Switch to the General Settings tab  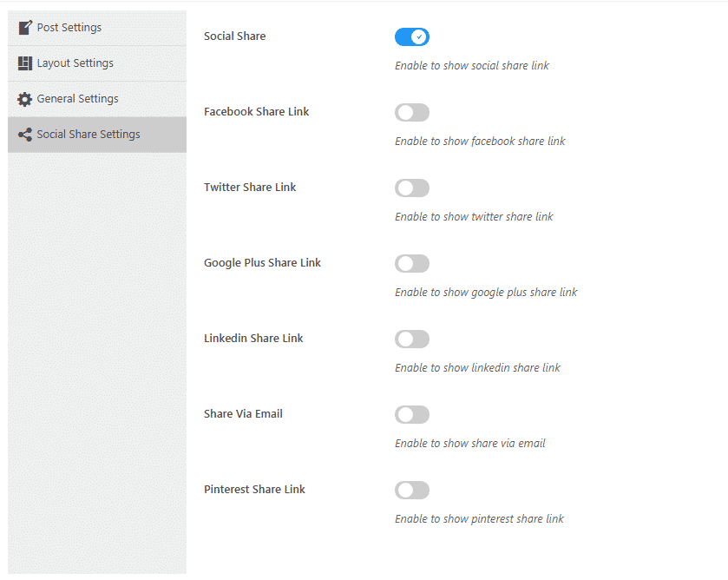97,99
